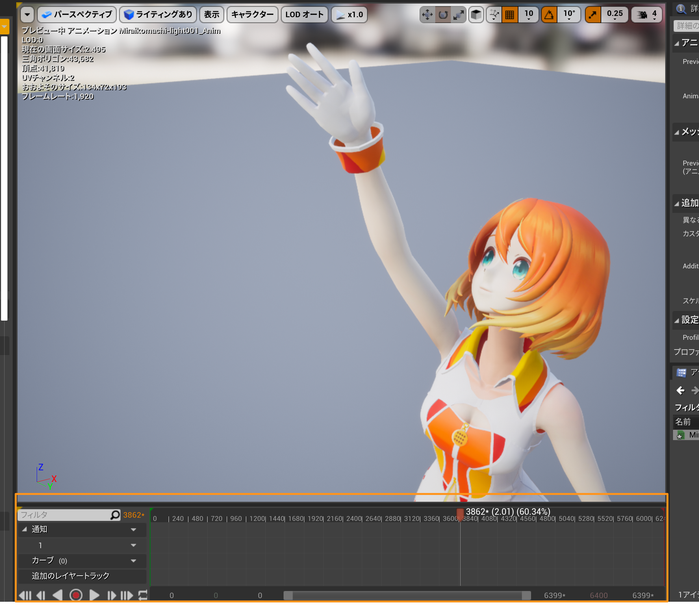The height and width of the screenshot is (616, 699).
Task: Jump to the last frame
Action: (x=127, y=596)
